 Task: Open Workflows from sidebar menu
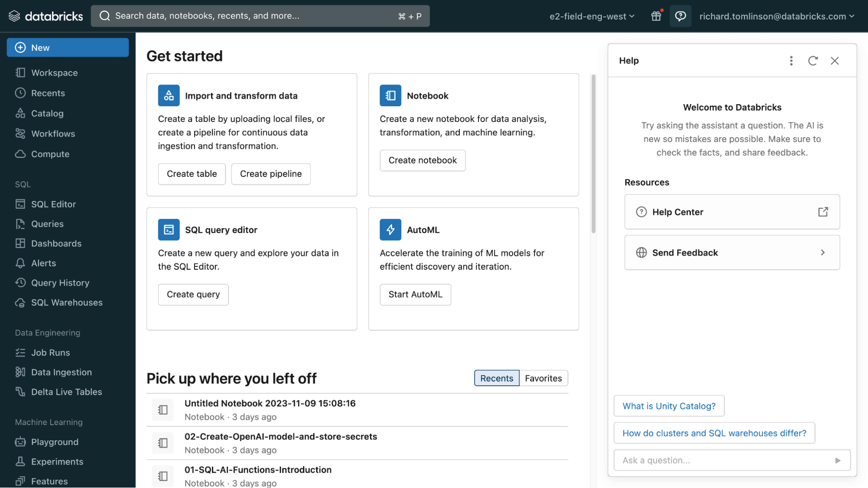pos(53,134)
